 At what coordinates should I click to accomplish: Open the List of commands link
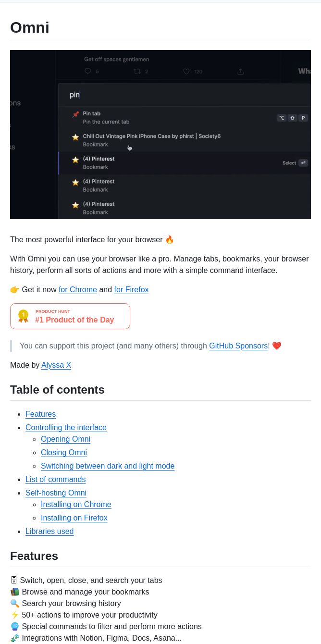(x=55, y=479)
